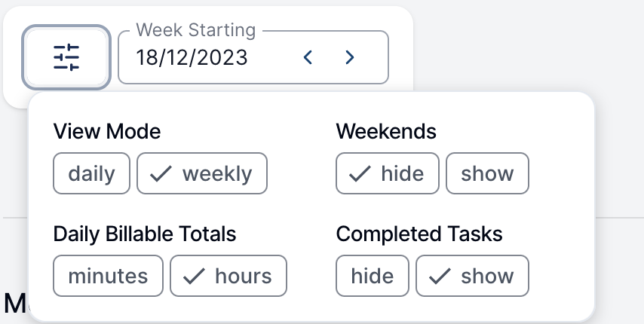Select weekly View Mode
The image size is (644, 324).
pyautogui.click(x=202, y=173)
